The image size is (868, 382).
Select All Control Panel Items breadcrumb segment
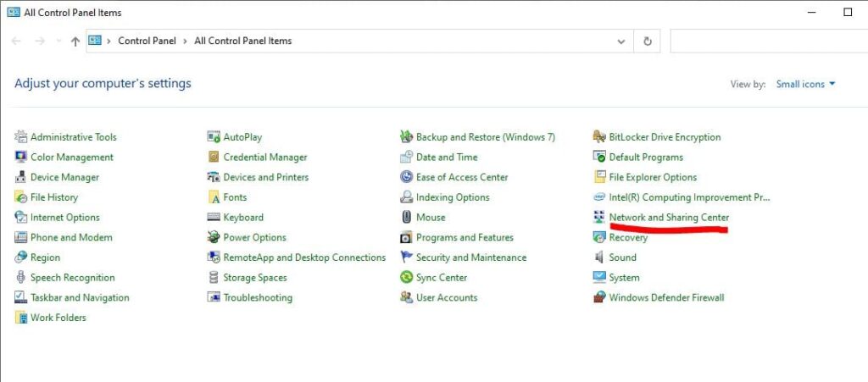pos(243,41)
